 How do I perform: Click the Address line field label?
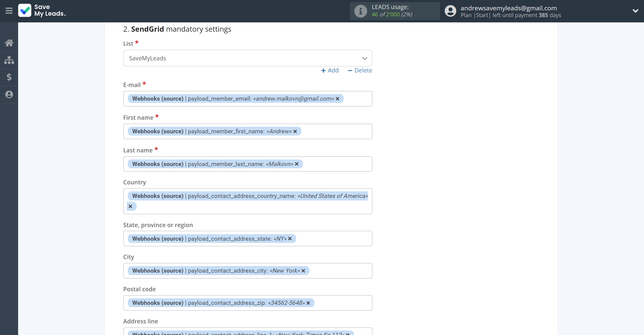tap(140, 321)
